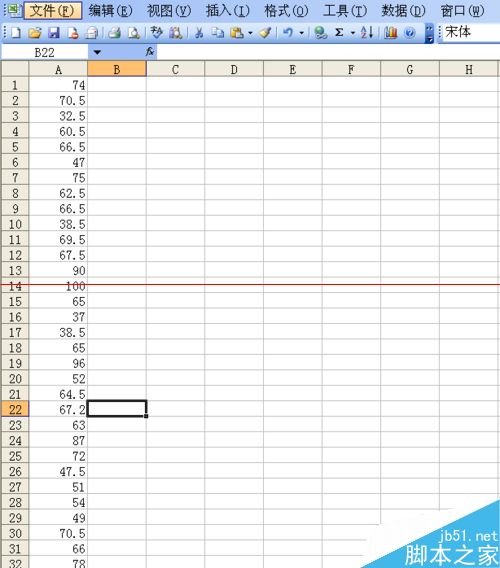Open the 编辑(E) menu
This screenshot has height=568, width=500.
point(111,11)
